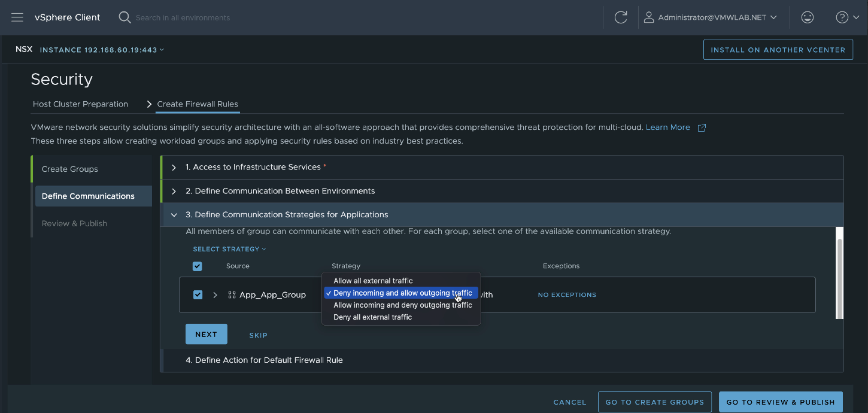This screenshot has height=413, width=868.
Task: Choose Allow incoming and deny outgoing traffic
Action: (401, 305)
